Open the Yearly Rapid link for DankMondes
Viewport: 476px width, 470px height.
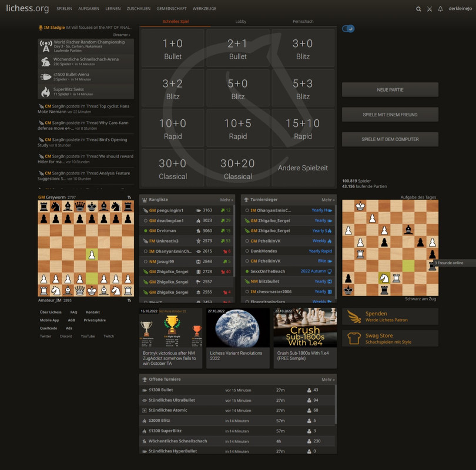coord(320,251)
